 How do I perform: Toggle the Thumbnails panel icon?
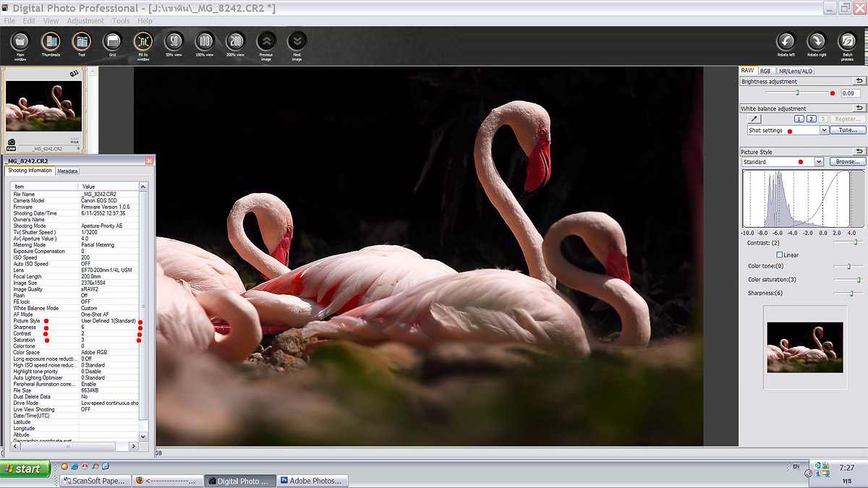tap(50, 42)
